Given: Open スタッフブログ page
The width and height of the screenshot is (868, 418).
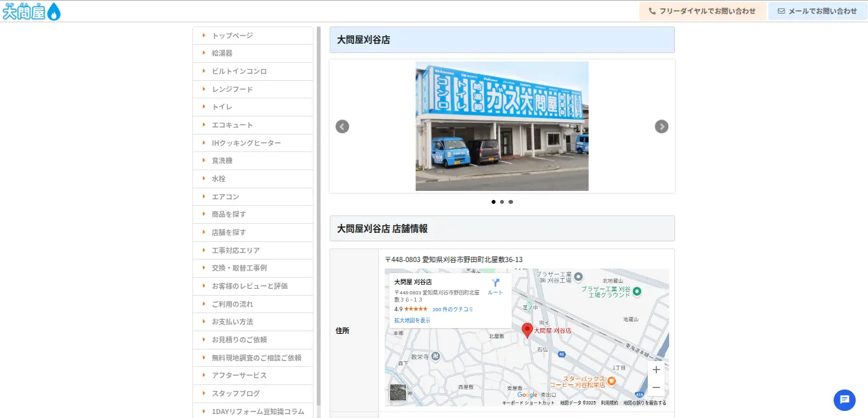Looking at the screenshot, I should click(x=253, y=393).
